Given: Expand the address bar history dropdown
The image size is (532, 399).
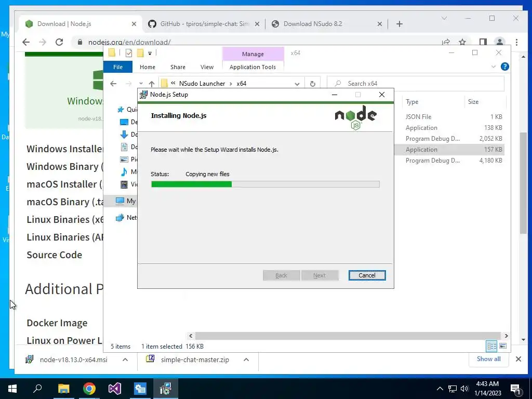Looking at the screenshot, I should pyautogui.click(x=297, y=84).
